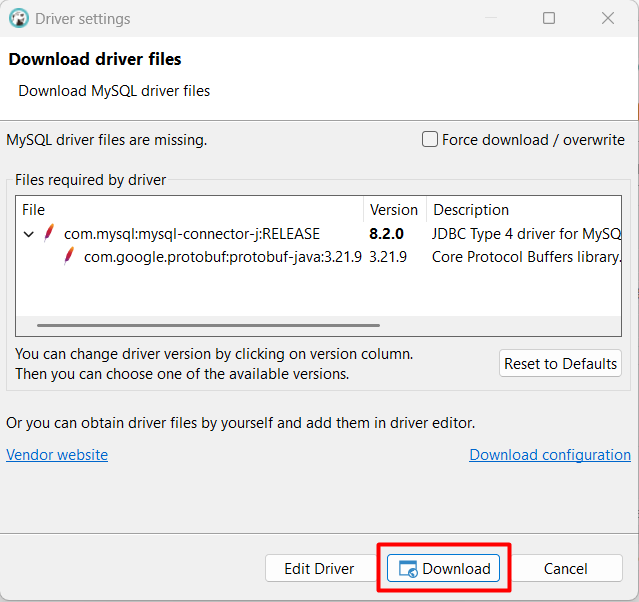Open the Vendor website link
Screen dimensions: 639x602
tap(57, 455)
